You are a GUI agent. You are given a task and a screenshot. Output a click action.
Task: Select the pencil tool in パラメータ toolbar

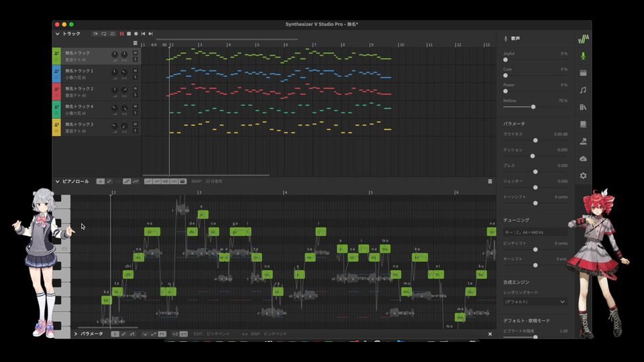tap(123, 334)
